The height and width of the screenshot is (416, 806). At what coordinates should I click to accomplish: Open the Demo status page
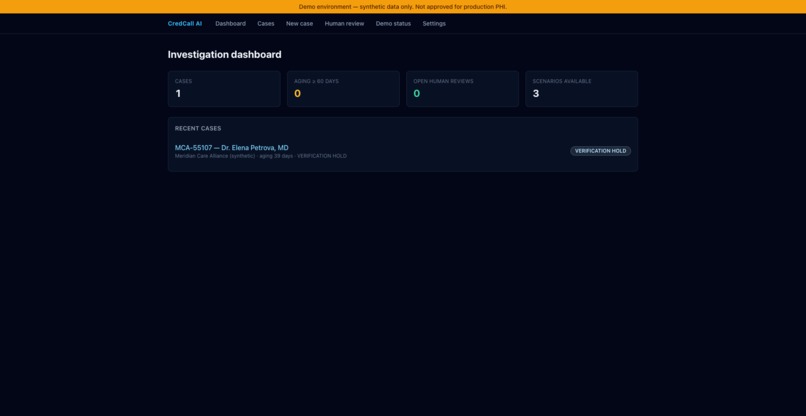click(393, 24)
